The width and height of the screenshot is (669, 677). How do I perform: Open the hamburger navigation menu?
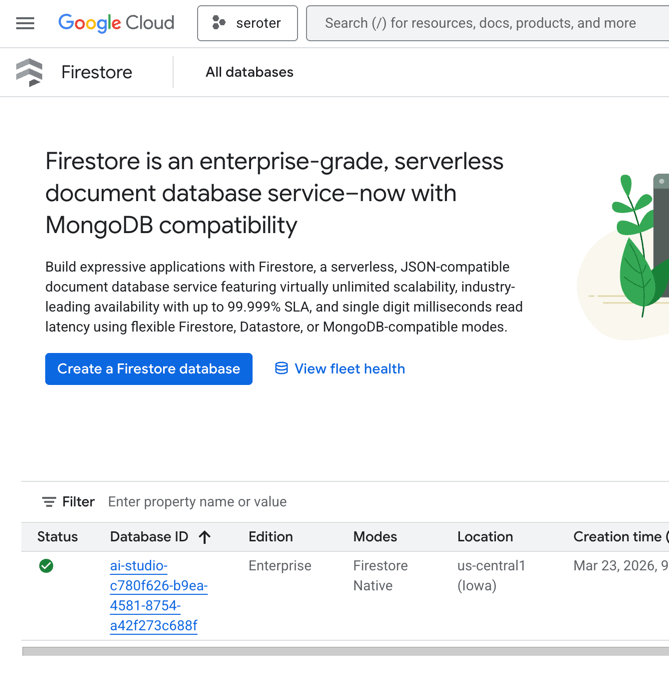pos(25,23)
